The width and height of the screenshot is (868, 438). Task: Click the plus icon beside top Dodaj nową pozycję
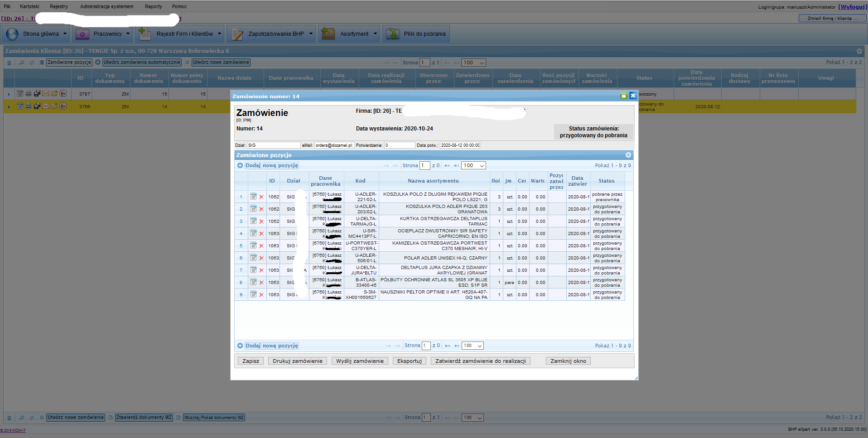point(240,165)
